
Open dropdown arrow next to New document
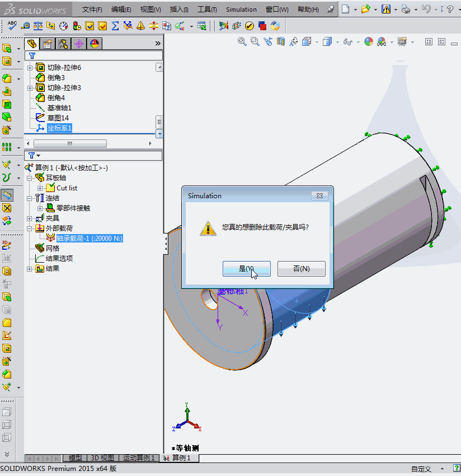pos(355,10)
